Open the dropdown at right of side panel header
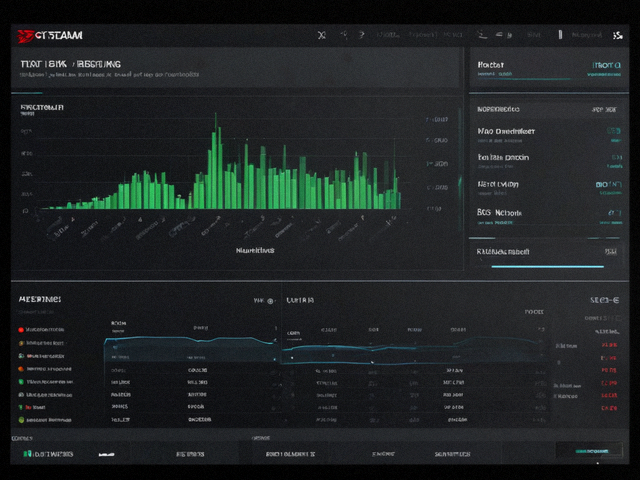640x480 pixels. pos(604,110)
